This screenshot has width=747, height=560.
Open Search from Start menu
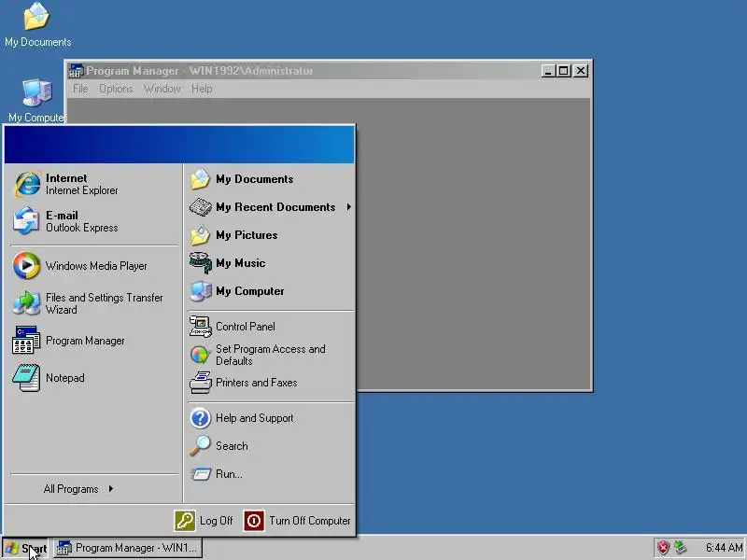tap(271, 446)
